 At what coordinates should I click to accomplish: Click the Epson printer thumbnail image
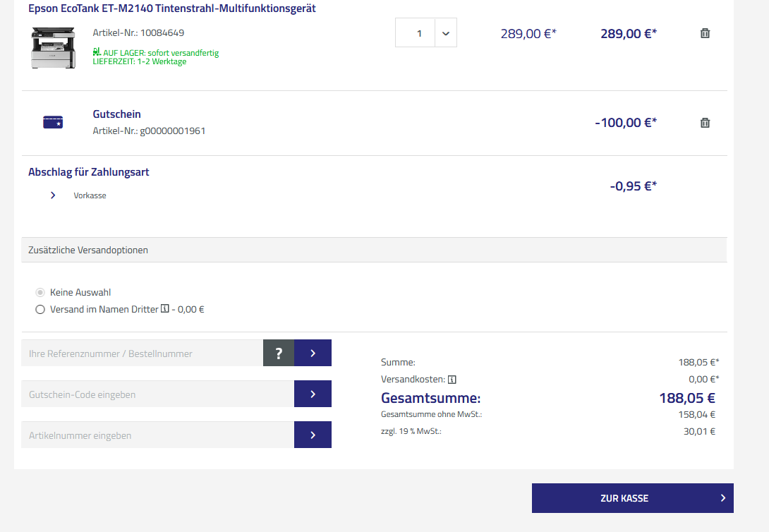(x=53, y=47)
